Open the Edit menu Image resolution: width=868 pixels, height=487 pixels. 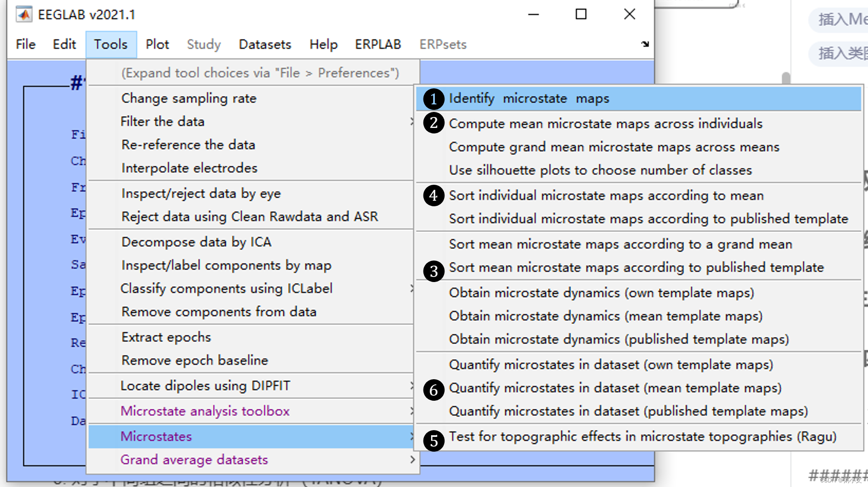[x=64, y=44]
